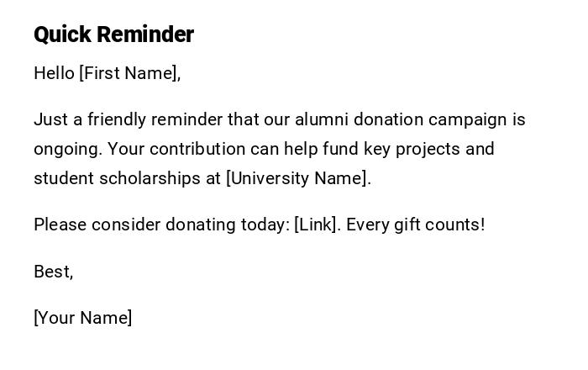The width and height of the screenshot is (588, 370).
Task: Click the phrase Please consider donating today
Action: click(160, 225)
